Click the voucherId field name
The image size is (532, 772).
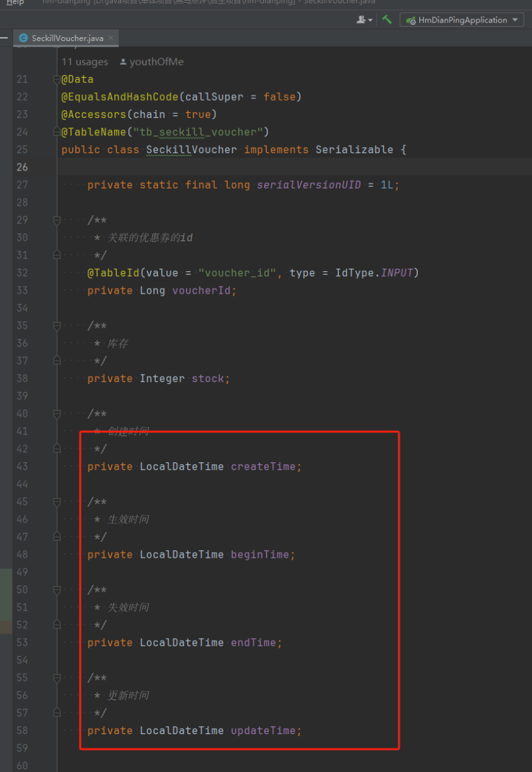pyautogui.click(x=201, y=290)
